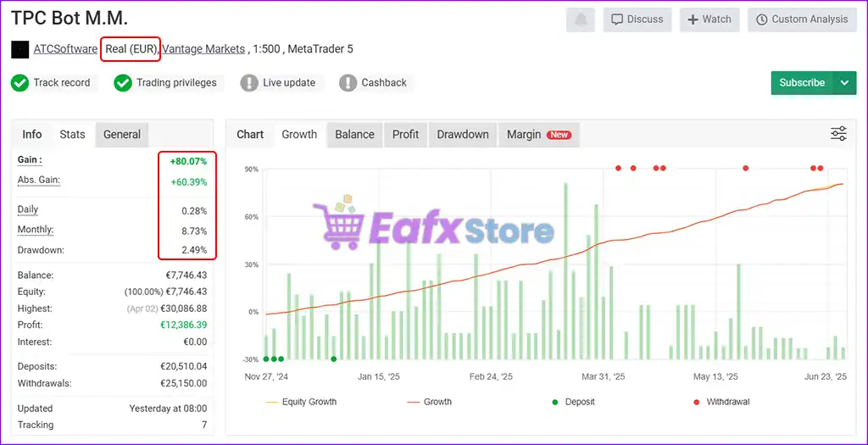This screenshot has height=445, width=868.
Task: Switch to the General tab
Action: [x=122, y=135]
